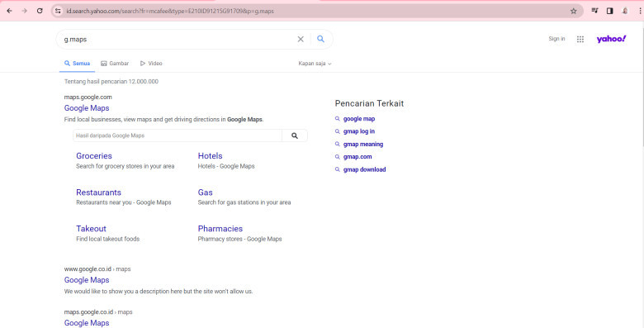
Task: Open the site information icon in address bar
Action: pos(58,11)
